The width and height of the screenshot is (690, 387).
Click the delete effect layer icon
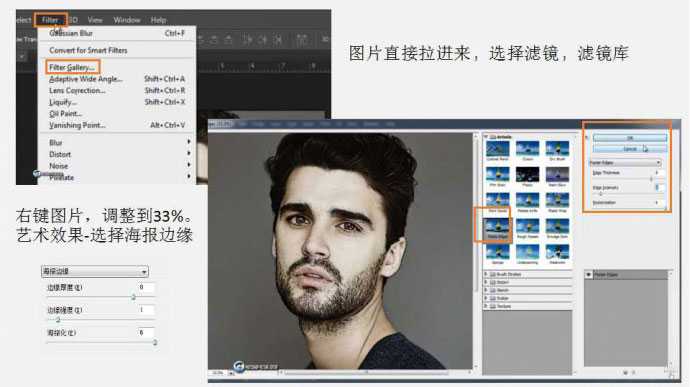[x=634, y=372]
